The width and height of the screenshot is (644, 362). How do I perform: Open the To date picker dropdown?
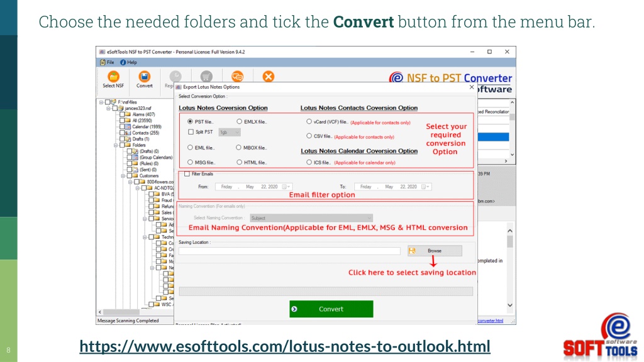(426, 187)
